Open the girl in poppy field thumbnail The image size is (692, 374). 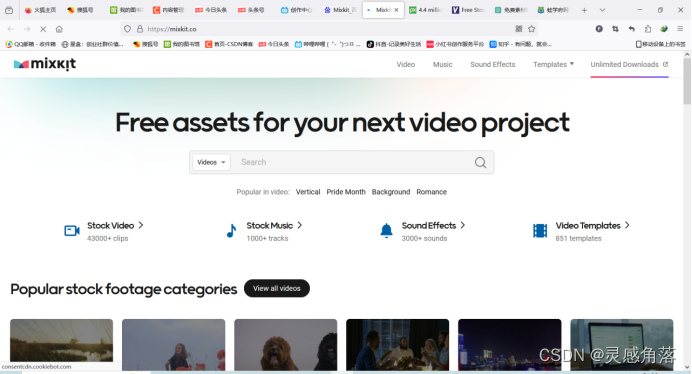(x=173, y=344)
